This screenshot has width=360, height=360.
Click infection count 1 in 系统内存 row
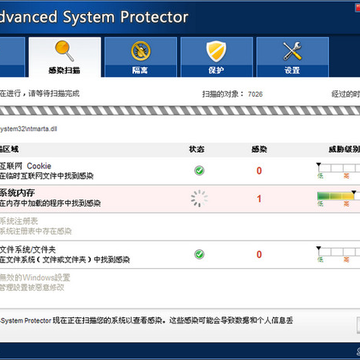tap(259, 199)
